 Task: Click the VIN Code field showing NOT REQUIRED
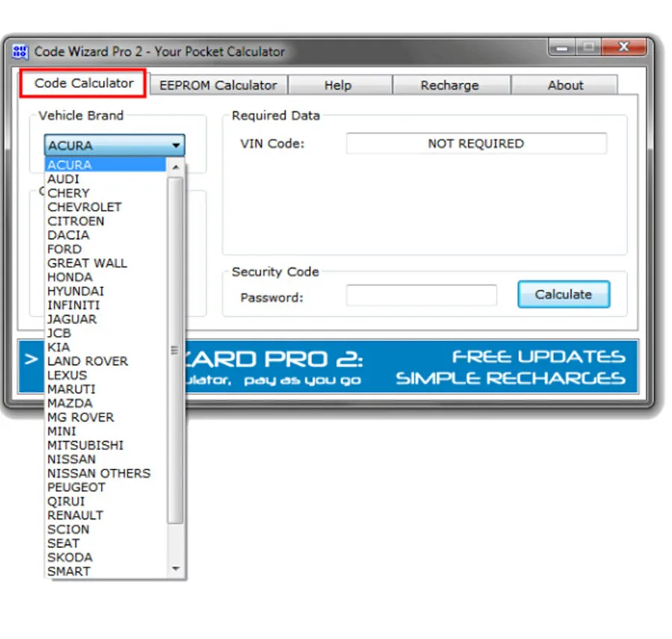tap(476, 143)
